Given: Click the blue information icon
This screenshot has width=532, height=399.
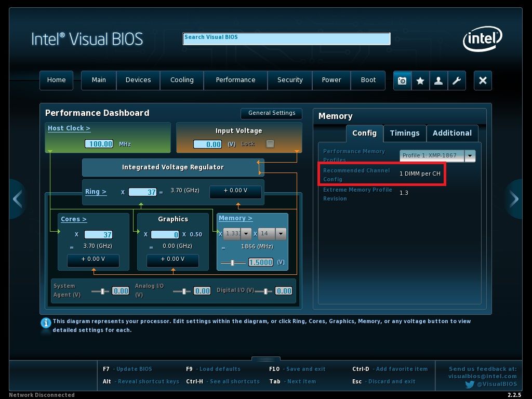Looking at the screenshot, I should [x=46, y=323].
